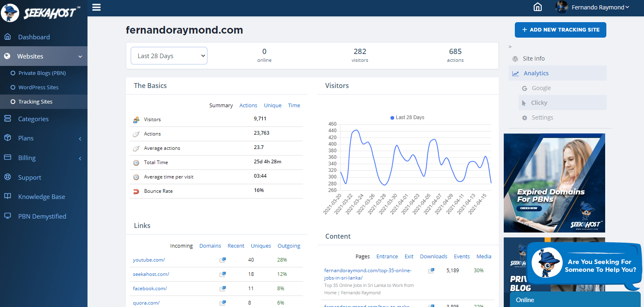The image size is (644, 307).
Task: Switch to Time tab in The Basics
Action: pyautogui.click(x=294, y=105)
